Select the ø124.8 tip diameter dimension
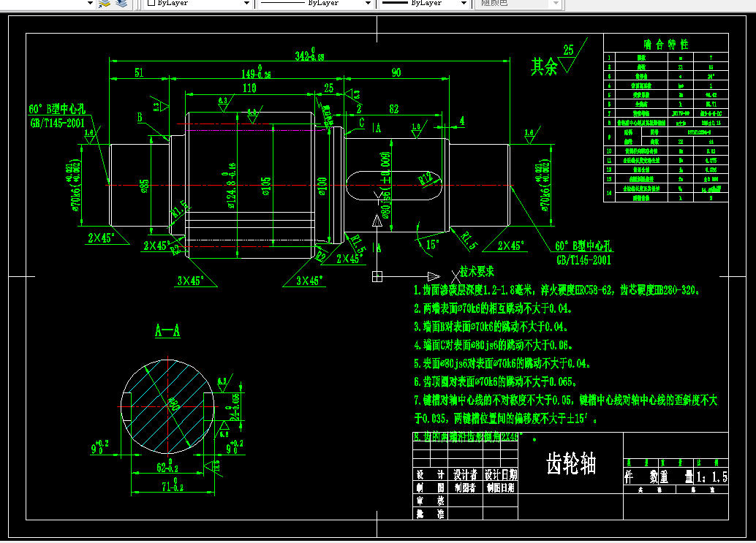 click(x=230, y=186)
